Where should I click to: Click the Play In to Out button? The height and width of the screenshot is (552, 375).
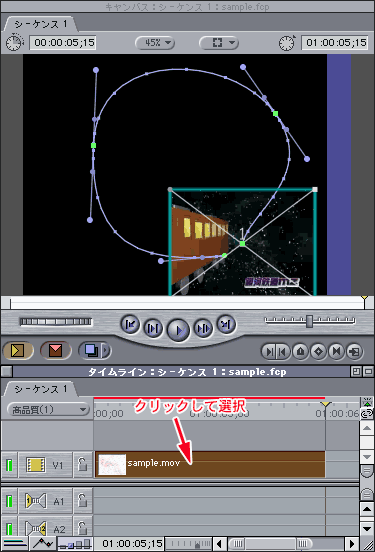(x=153, y=328)
